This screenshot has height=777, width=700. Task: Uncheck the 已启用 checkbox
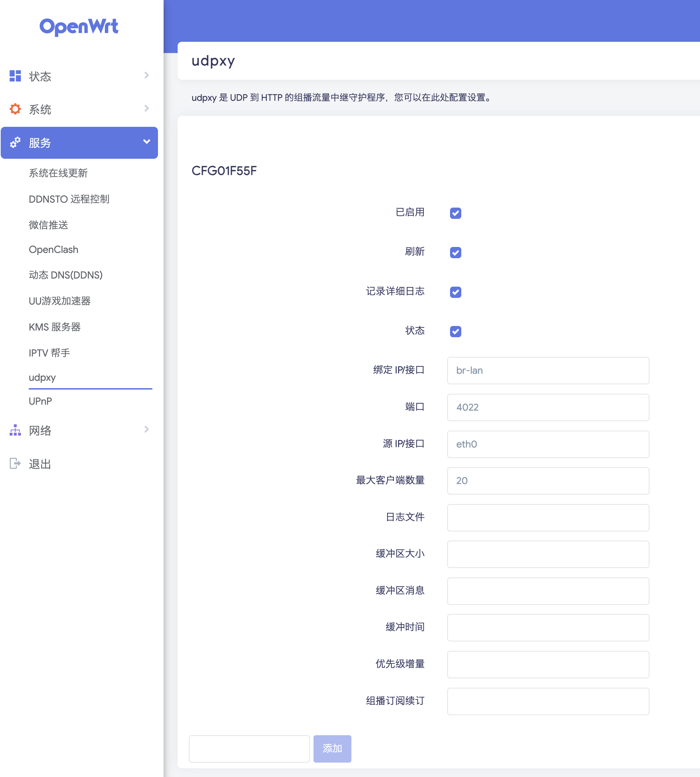pyautogui.click(x=455, y=213)
